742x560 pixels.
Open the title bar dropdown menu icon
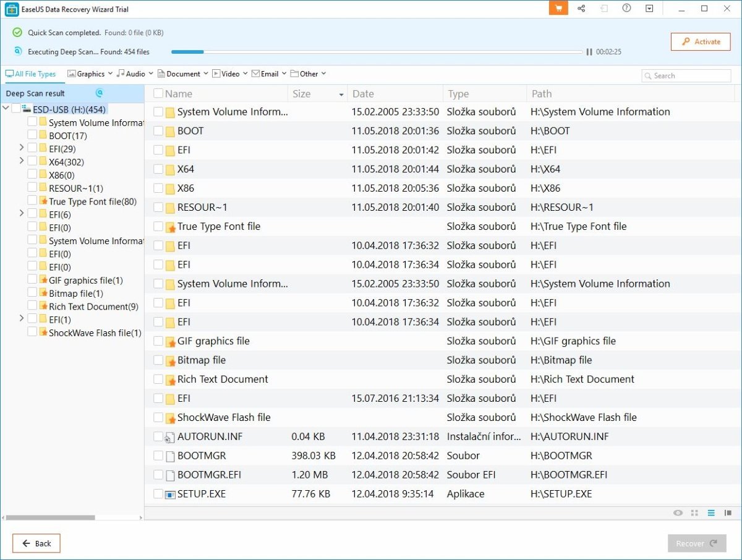(x=649, y=8)
